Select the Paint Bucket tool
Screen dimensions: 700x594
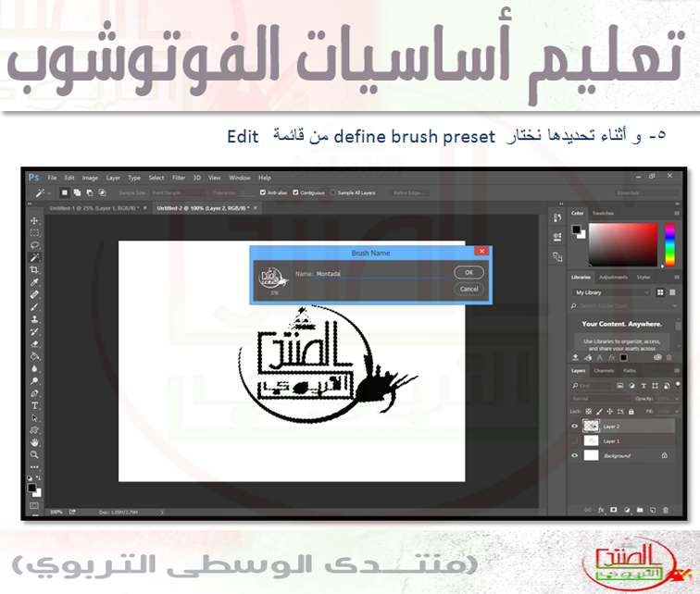[x=34, y=356]
